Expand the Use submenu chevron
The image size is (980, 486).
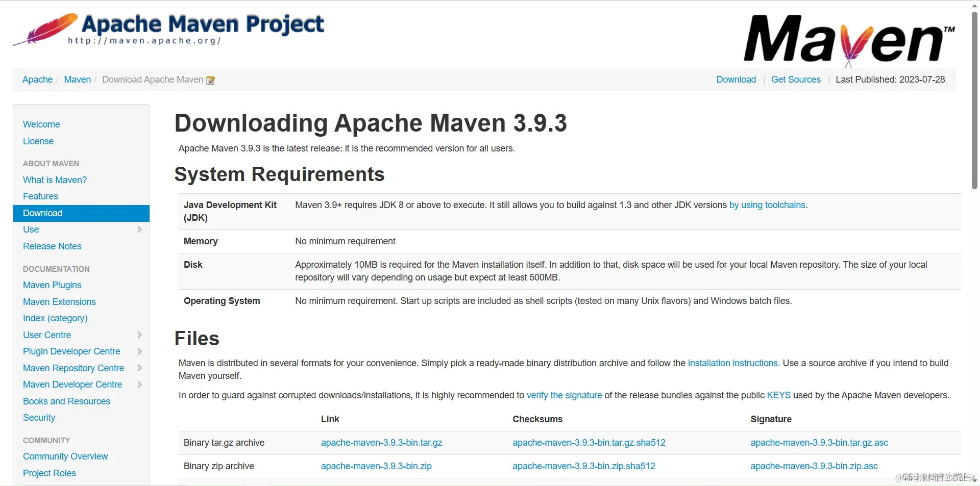click(139, 229)
